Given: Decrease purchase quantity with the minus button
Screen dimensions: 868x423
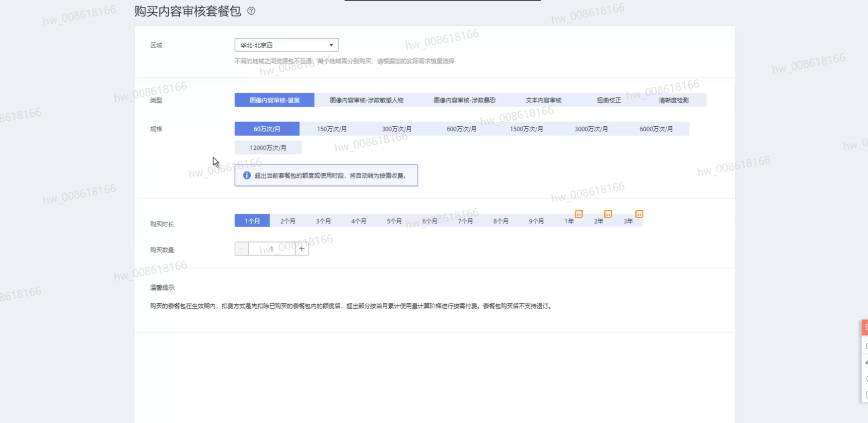Looking at the screenshot, I should tap(241, 249).
